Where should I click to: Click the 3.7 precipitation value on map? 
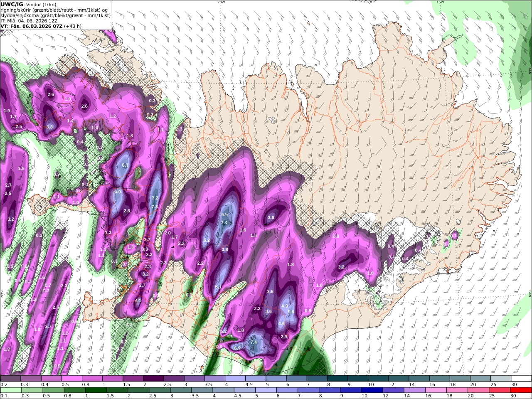48,327
